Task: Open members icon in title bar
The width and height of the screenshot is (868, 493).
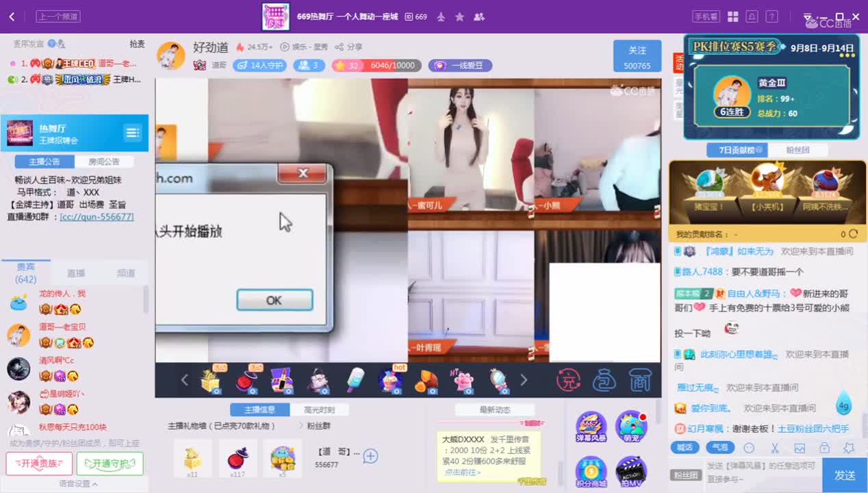Action: (478, 16)
